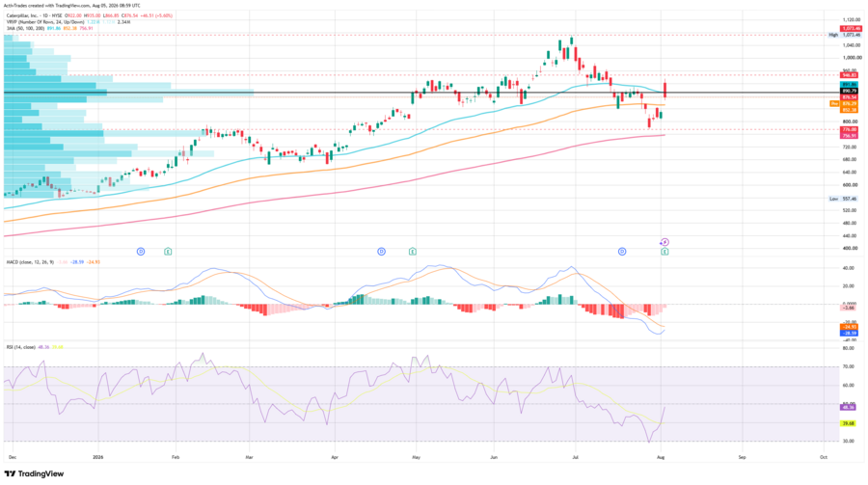Click the red 876.54 close price label
This screenshot has width=868, height=485.
click(849, 96)
